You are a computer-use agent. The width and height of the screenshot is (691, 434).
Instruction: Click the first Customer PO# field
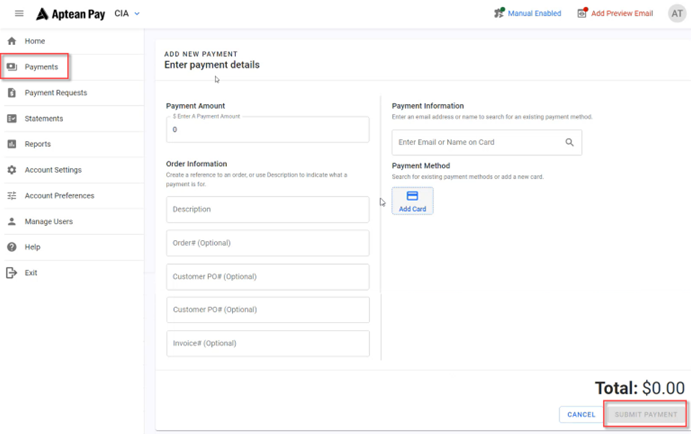(267, 277)
